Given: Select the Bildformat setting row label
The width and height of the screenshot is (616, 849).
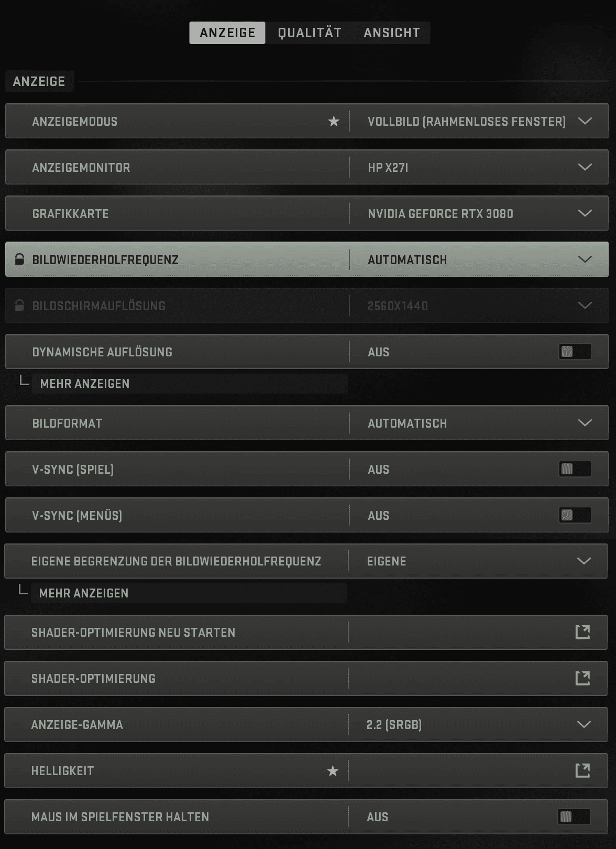Looking at the screenshot, I should (x=67, y=423).
